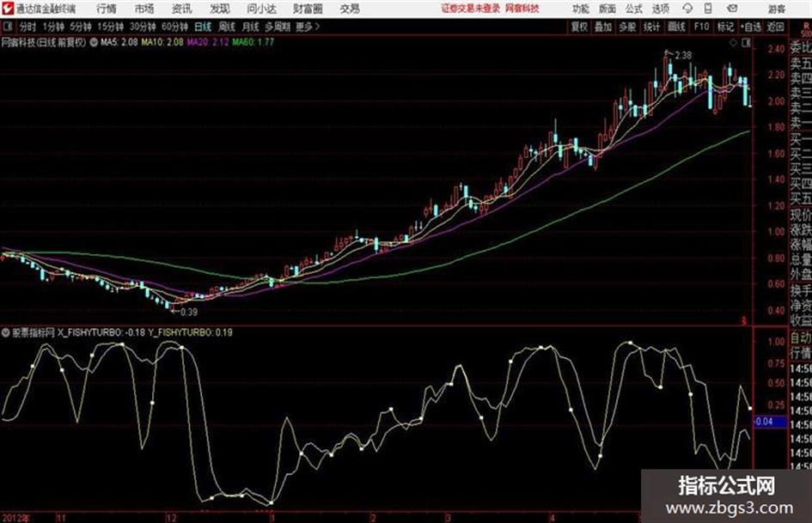Image resolution: width=812 pixels, height=523 pixels.
Task: Switch to the 30分钟 period tab
Action: click(x=143, y=27)
